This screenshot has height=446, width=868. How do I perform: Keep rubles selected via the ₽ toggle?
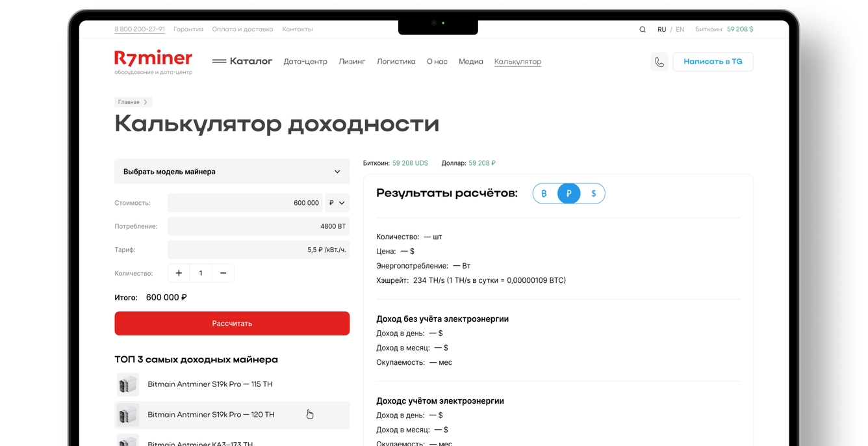(568, 193)
